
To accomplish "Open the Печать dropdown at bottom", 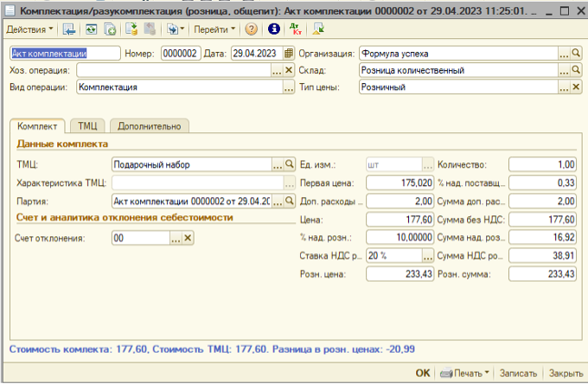I will click(470, 373).
